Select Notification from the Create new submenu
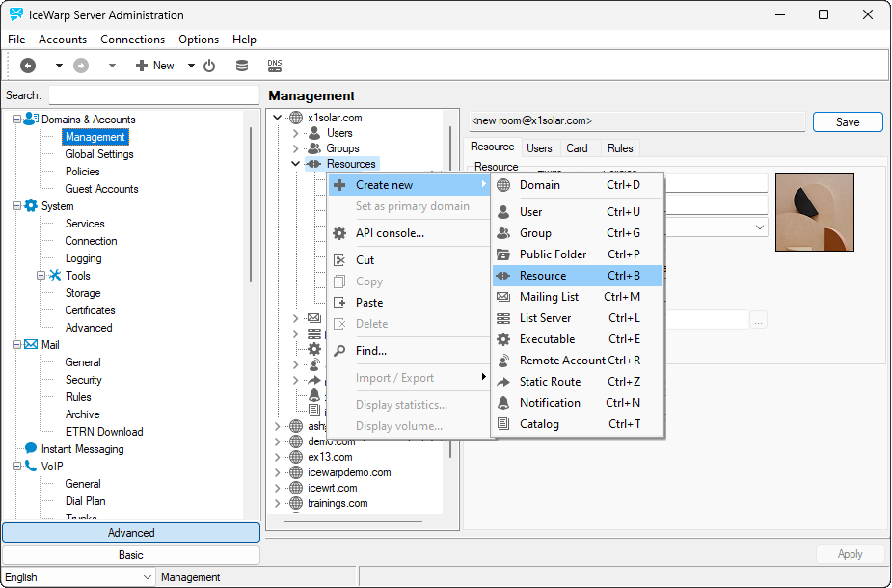The image size is (892, 588). coord(550,403)
